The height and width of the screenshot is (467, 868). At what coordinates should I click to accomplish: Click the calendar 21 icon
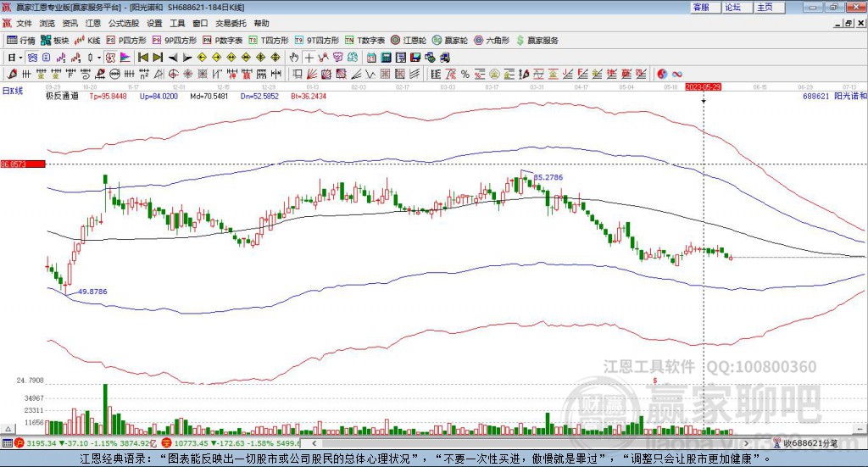click(x=371, y=58)
